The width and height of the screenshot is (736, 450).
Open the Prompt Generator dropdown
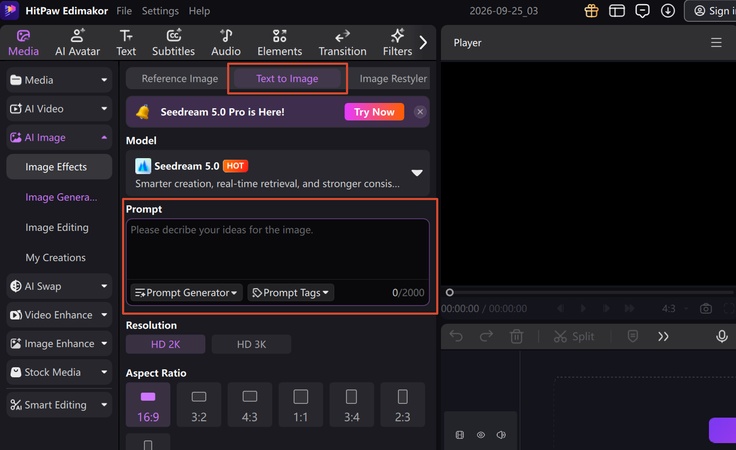186,293
